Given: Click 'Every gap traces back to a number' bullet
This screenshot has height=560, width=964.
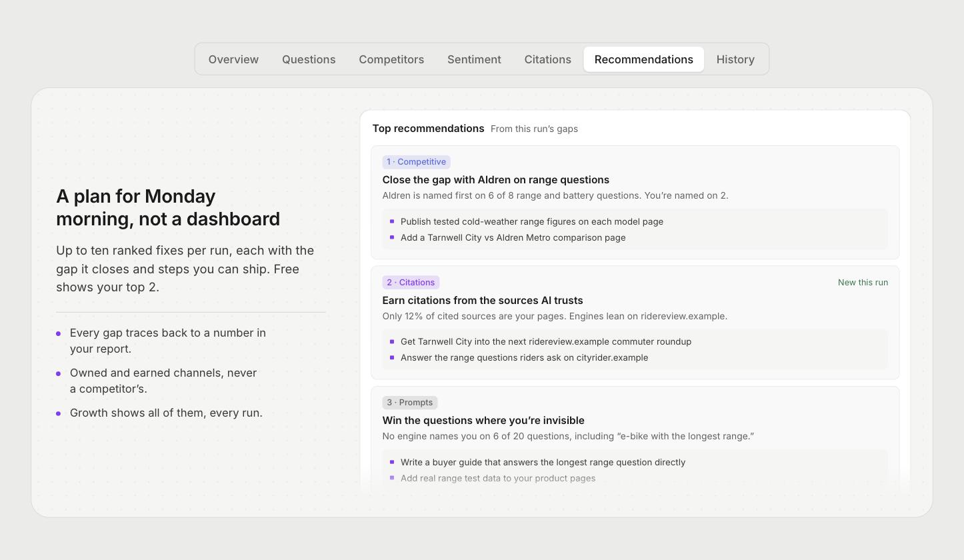Looking at the screenshot, I should click(168, 341).
